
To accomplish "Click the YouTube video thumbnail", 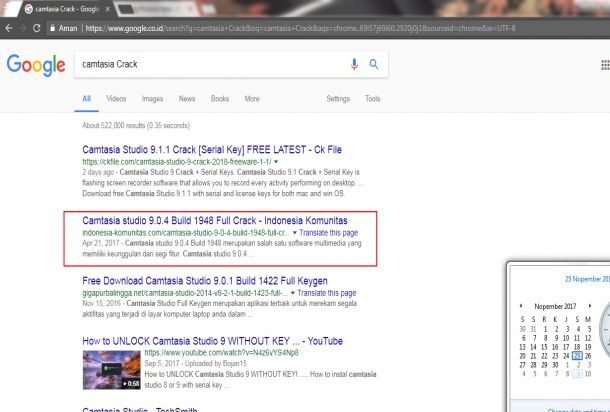I will 112,370.
